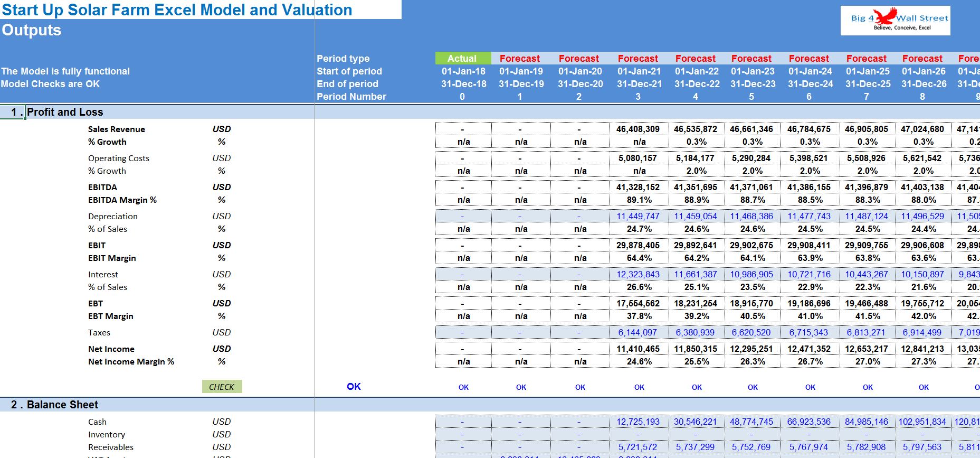This screenshot has width=980, height=458.
Task: Click EBITDA value 41,328,152
Action: pos(638,187)
